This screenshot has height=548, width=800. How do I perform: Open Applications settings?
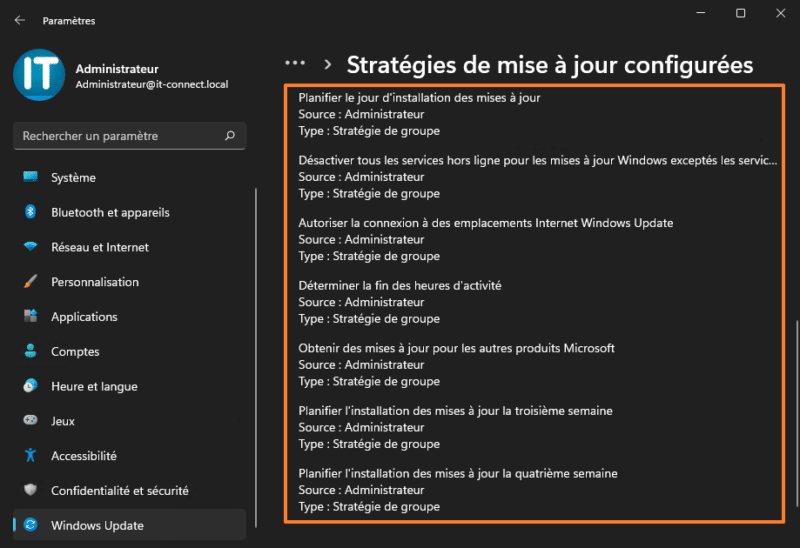tap(130, 316)
